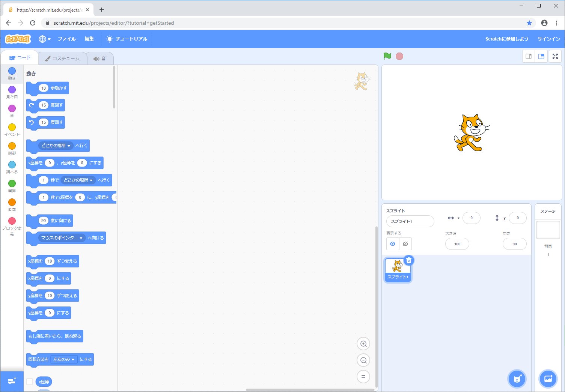The image size is (565, 392).
Task: Open the choose a sprite button
Action: 517,378
